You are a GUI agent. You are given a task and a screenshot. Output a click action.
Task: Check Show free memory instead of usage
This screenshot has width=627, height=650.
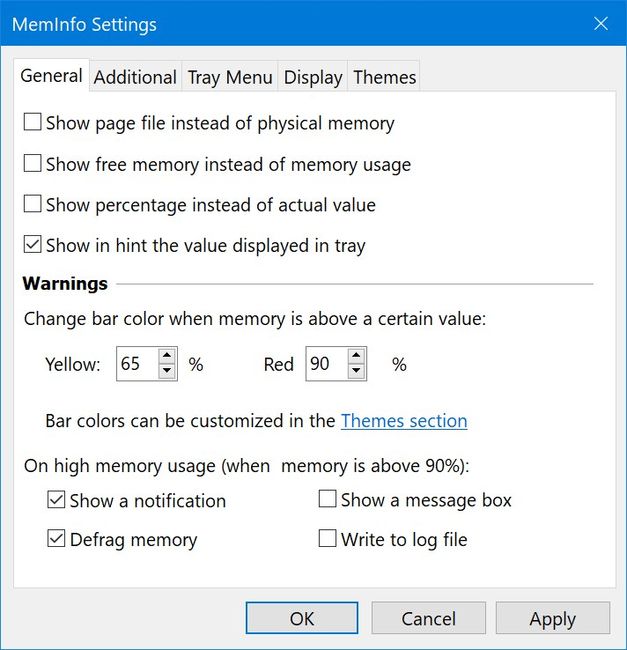[x=33, y=164]
